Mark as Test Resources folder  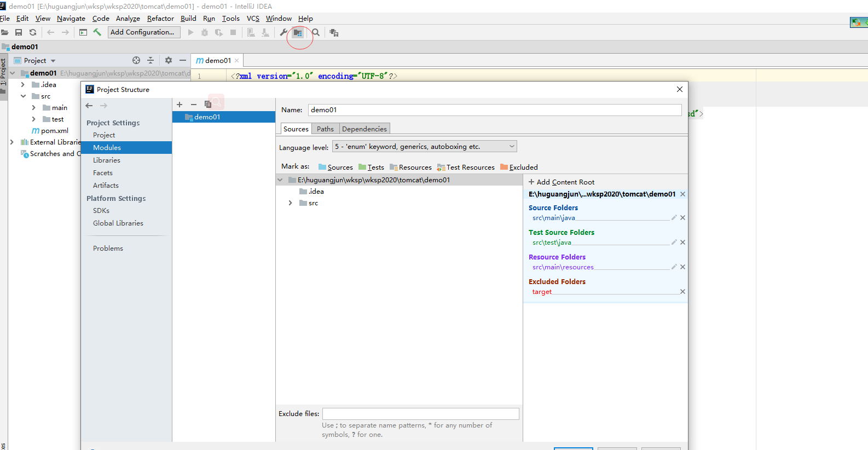click(466, 167)
